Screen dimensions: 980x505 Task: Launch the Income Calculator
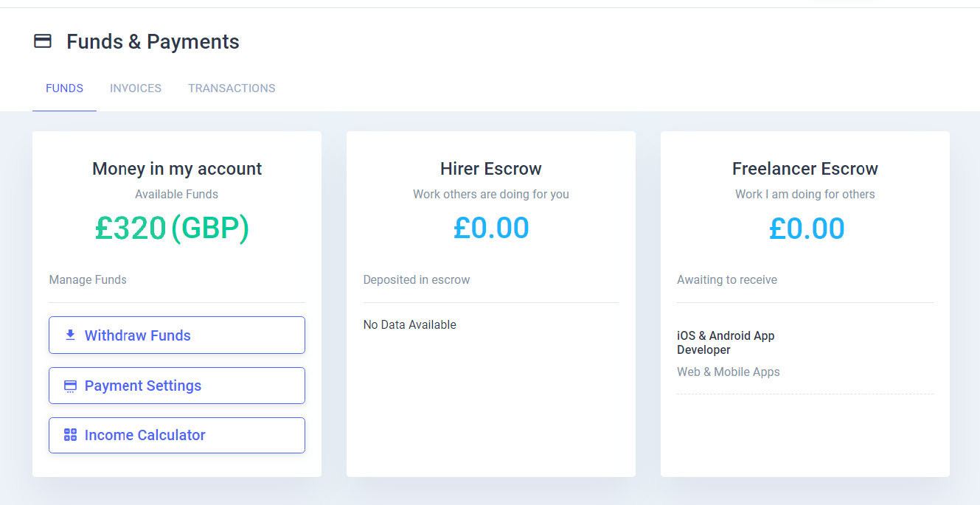coord(177,435)
